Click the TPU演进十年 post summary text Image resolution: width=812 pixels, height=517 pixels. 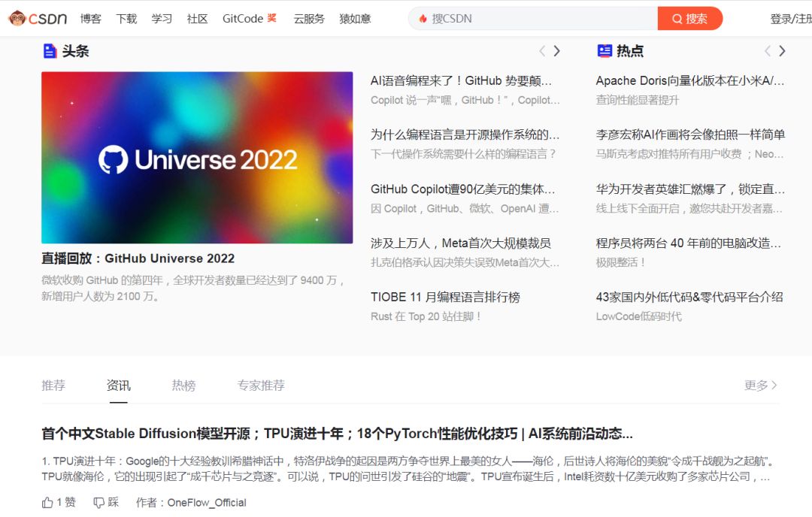point(408,469)
